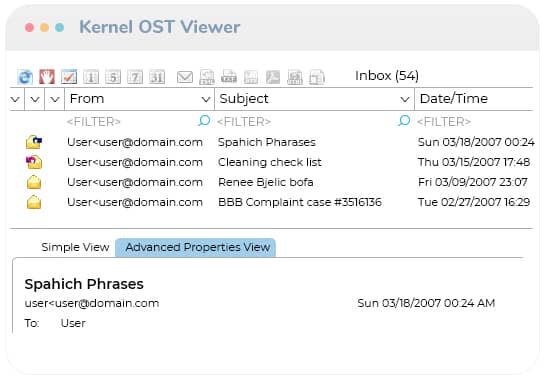The width and height of the screenshot is (545, 380).
Task: Open the Subject column dropdown arrow
Action: coord(405,99)
